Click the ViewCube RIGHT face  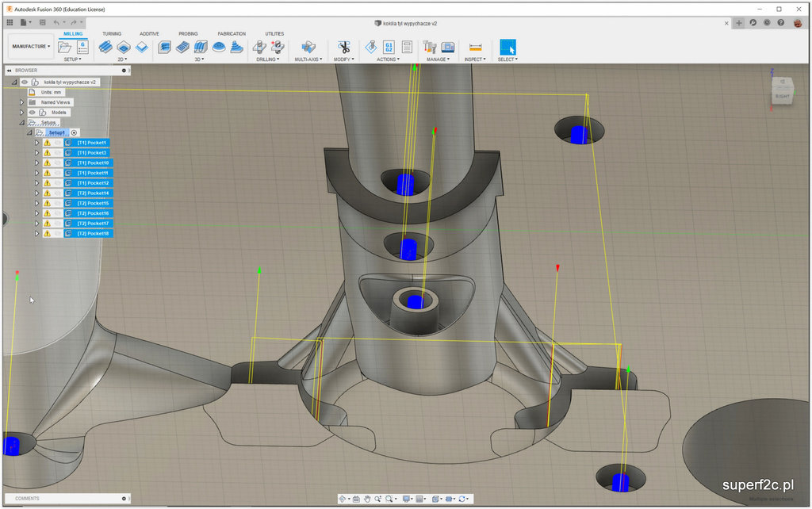coord(782,96)
